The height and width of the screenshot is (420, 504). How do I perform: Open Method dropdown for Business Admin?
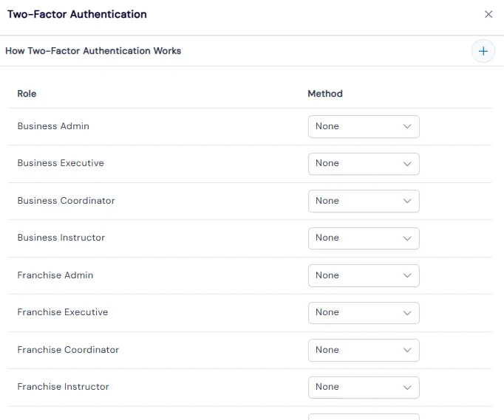click(x=364, y=126)
